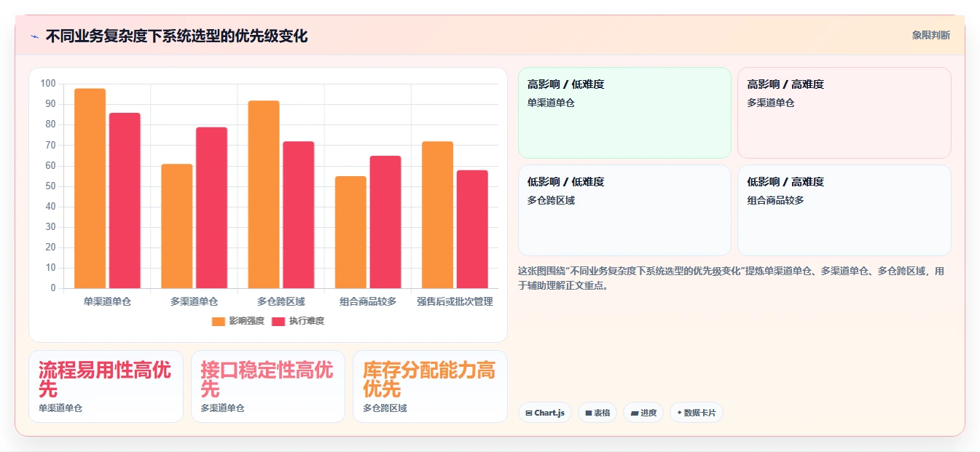Viewport: 980px width, 452px height.
Task: Click the 象限判断 label in the header
Action: tap(930, 35)
